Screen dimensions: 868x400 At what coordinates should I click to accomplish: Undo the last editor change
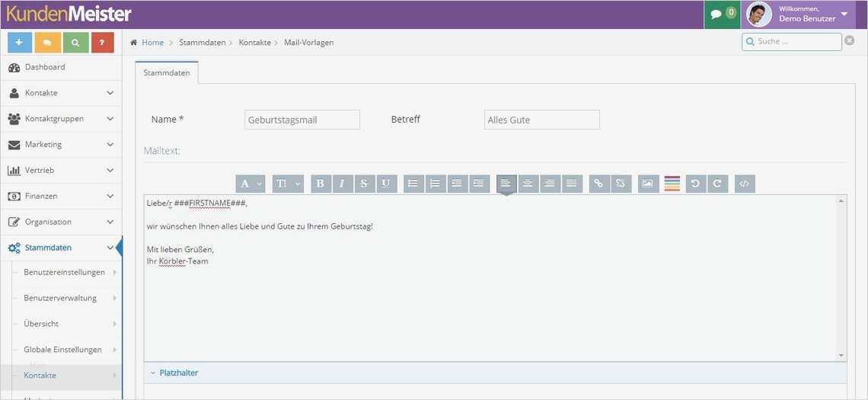coord(695,184)
